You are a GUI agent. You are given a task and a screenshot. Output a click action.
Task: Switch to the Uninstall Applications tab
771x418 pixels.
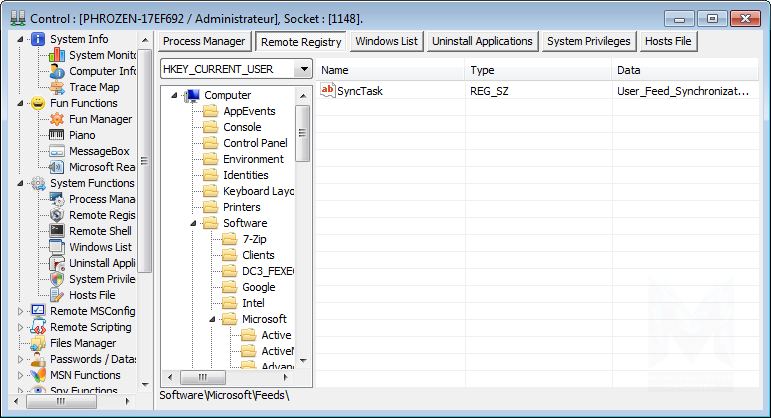pyautogui.click(x=483, y=41)
